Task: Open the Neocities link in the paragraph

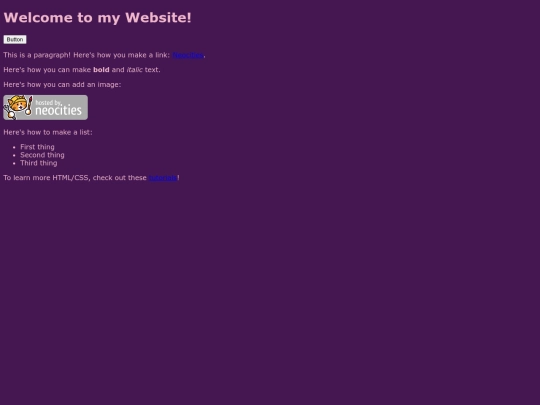Action: [x=188, y=55]
